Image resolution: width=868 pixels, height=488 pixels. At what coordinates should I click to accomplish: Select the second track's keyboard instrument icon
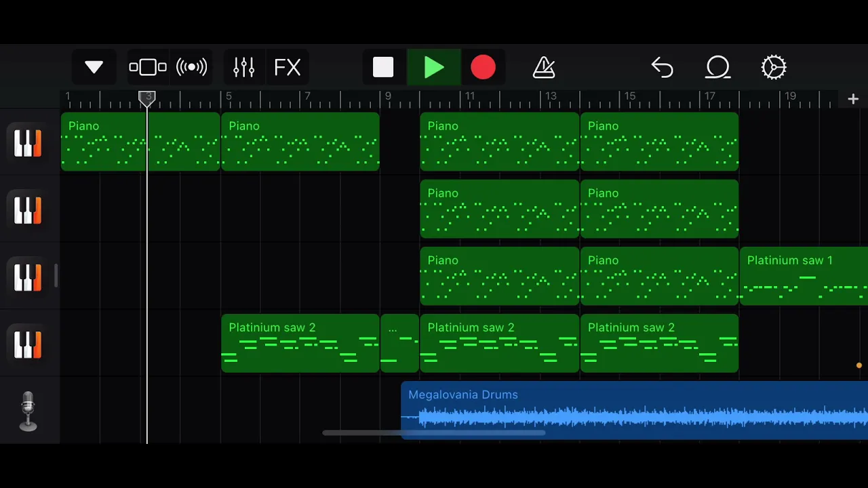28,210
